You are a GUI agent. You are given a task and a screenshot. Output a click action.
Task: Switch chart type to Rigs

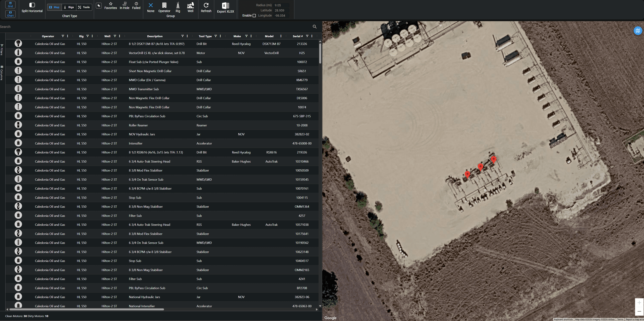pos(69,7)
